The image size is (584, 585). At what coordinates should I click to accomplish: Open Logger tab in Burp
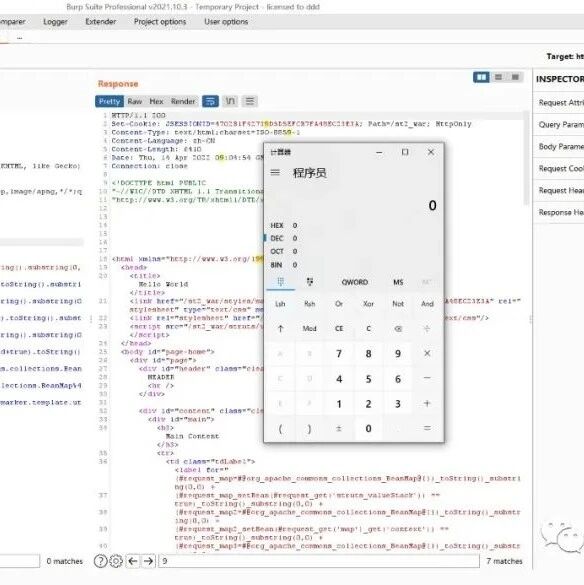coord(55,22)
